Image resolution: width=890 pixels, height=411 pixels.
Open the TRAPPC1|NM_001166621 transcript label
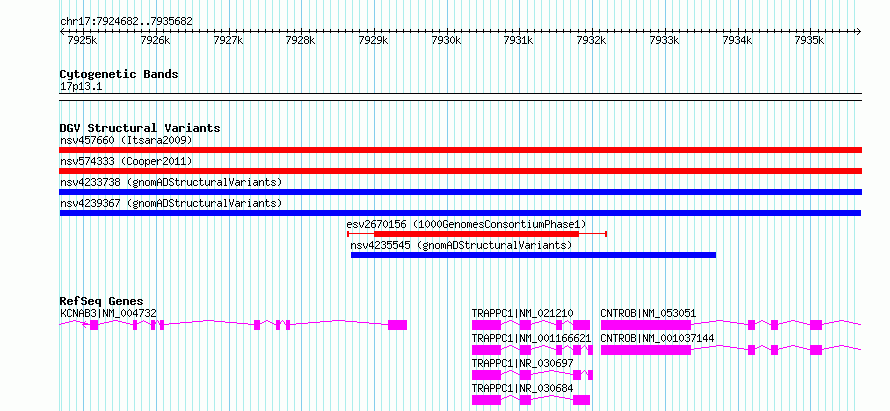tap(532, 338)
